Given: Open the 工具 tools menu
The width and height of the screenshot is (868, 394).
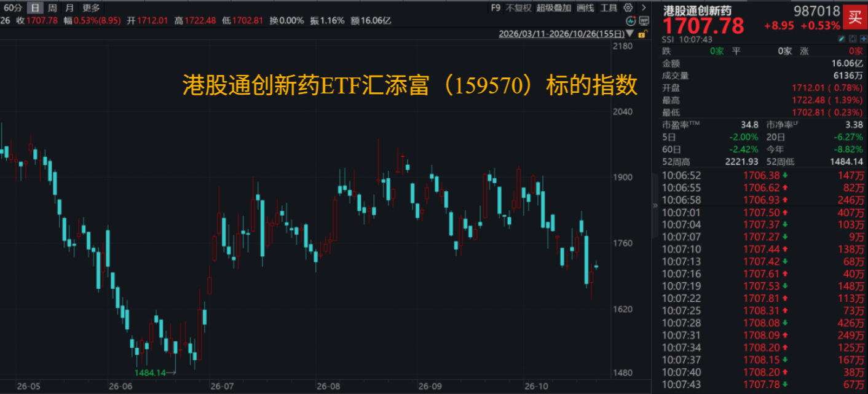Looking at the screenshot, I should [x=609, y=8].
